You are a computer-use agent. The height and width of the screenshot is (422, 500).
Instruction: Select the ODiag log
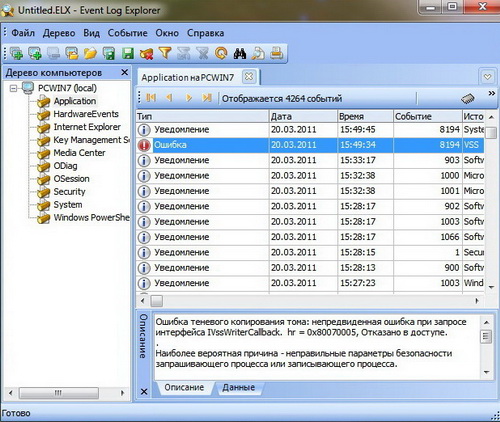65,166
